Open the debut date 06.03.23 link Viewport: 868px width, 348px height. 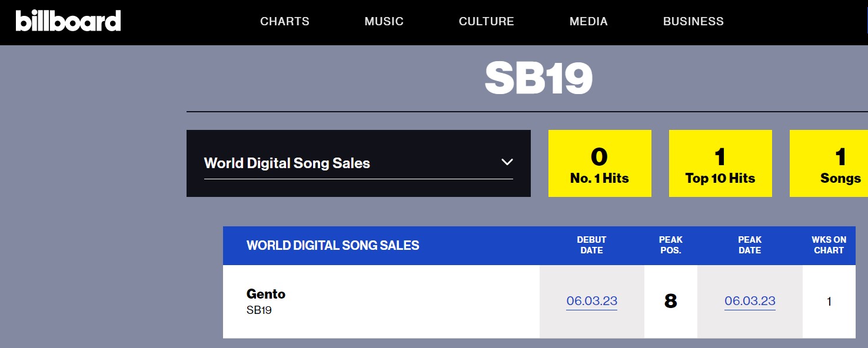click(592, 301)
